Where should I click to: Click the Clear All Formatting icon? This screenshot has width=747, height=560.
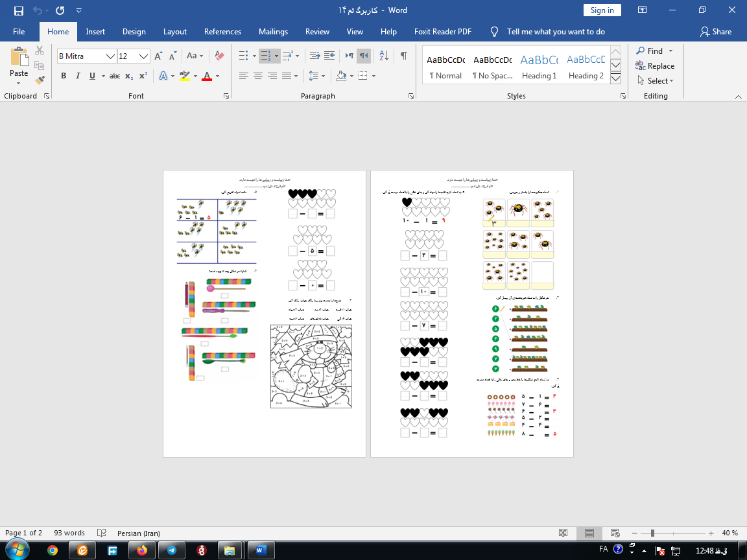pos(219,56)
